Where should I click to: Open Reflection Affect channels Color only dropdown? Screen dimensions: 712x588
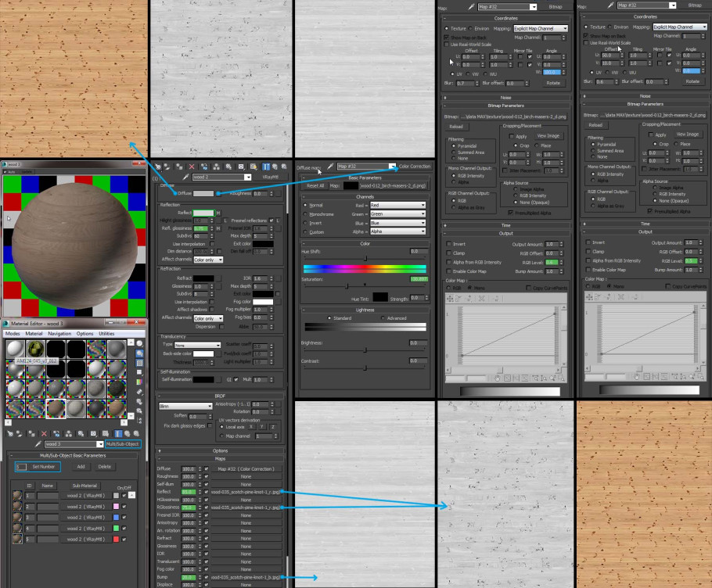point(208,260)
